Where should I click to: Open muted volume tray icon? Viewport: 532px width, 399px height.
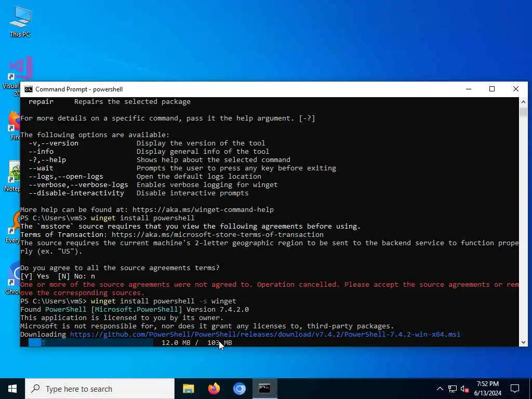coord(464,389)
